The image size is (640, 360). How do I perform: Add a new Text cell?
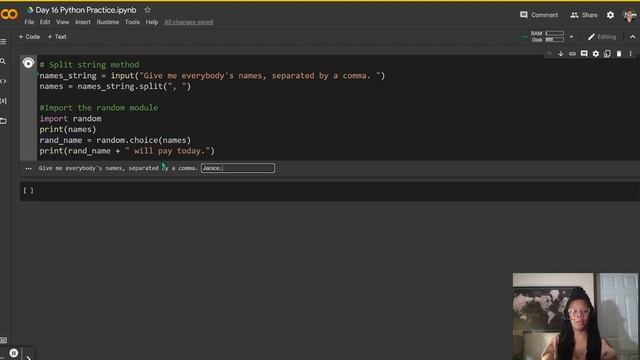coord(57,37)
